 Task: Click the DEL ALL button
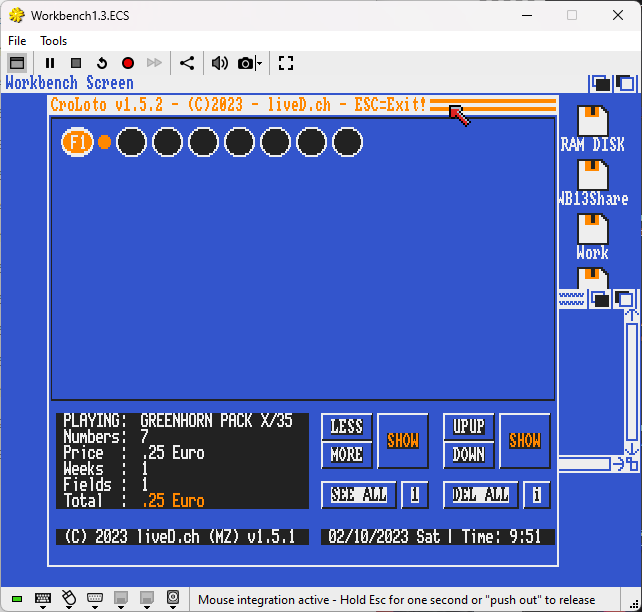[481, 495]
